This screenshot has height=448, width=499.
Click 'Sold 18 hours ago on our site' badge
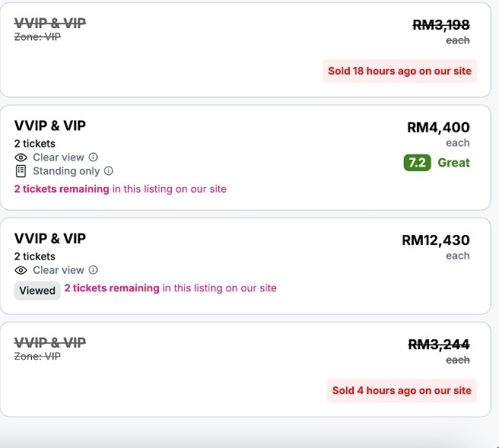(x=400, y=71)
